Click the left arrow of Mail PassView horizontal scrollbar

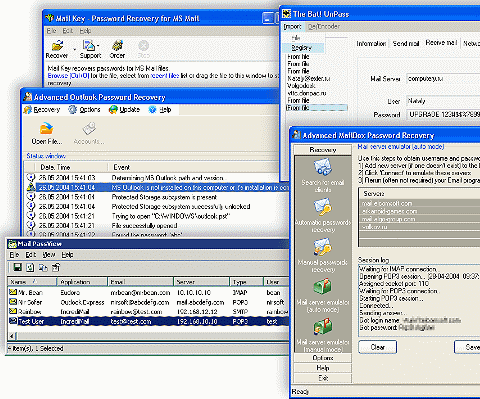12,336
